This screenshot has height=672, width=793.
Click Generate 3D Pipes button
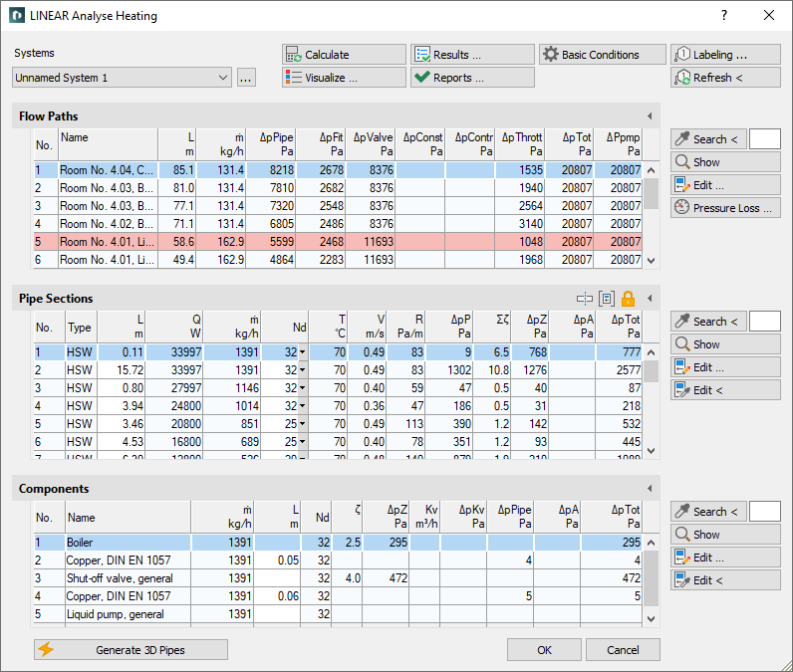pos(131,650)
